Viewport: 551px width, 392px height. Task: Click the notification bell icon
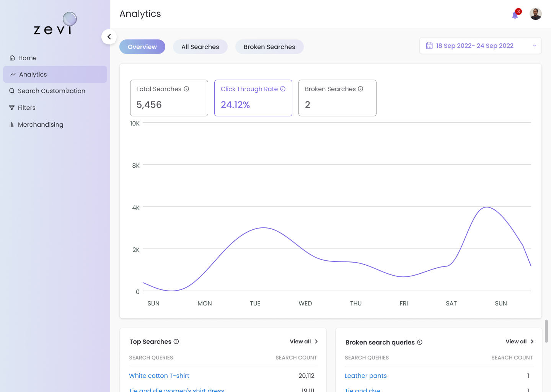pyautogui.click(x=515, y=15)
